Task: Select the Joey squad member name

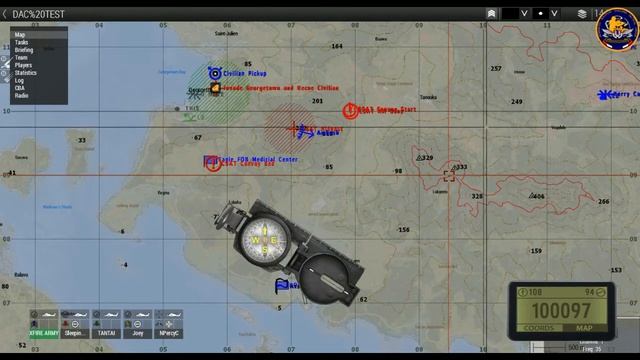Action: pyautogui.click(x=138, y=333)
